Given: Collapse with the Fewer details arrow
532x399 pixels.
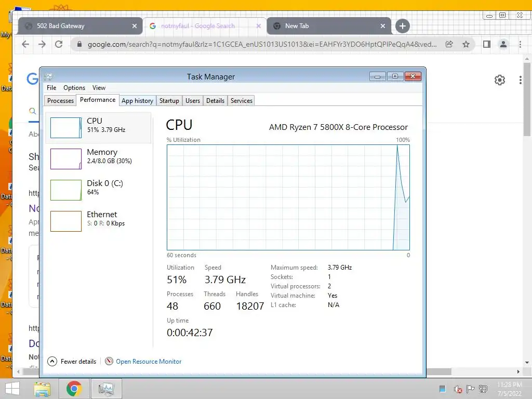Looking at the screenshot, I should pos(52,362).
